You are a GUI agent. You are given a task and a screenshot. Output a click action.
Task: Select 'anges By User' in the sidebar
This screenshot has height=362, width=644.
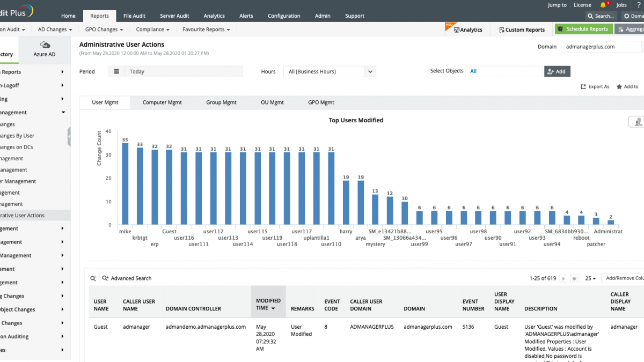click(x=17, y=136)
